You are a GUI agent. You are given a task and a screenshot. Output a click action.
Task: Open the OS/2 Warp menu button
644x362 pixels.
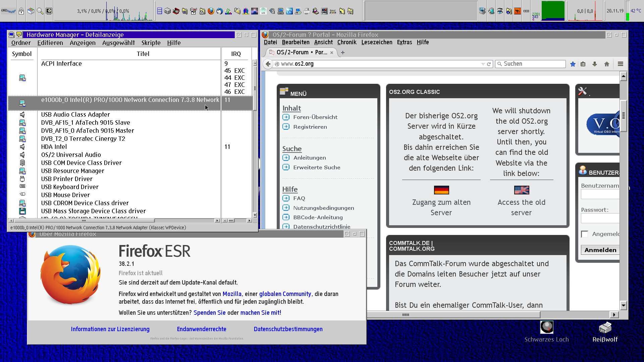click(x=8, y=11)
